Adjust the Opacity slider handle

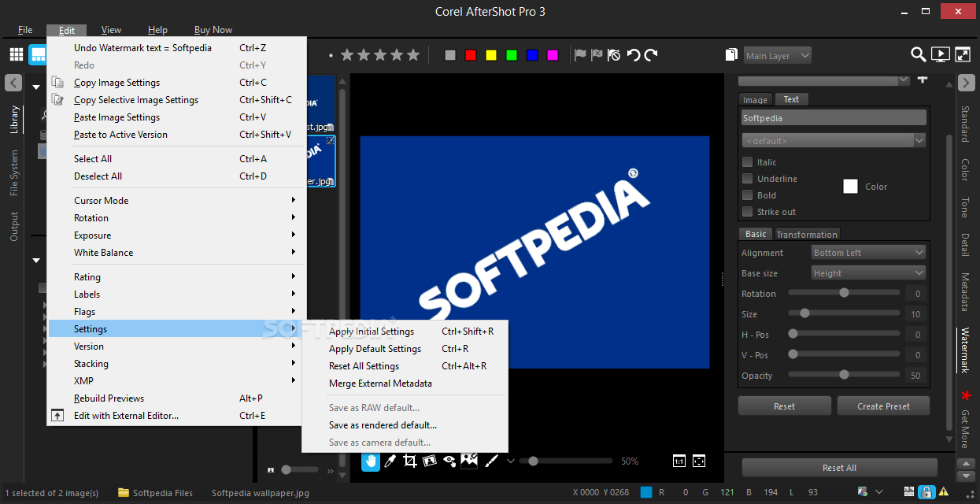click(844, 375)
